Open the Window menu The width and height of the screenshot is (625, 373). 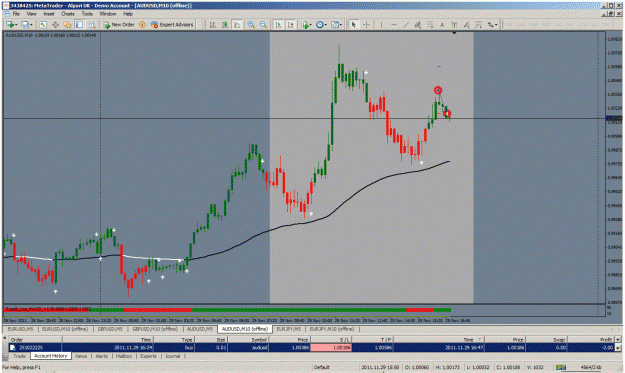[x=108, y=14]
